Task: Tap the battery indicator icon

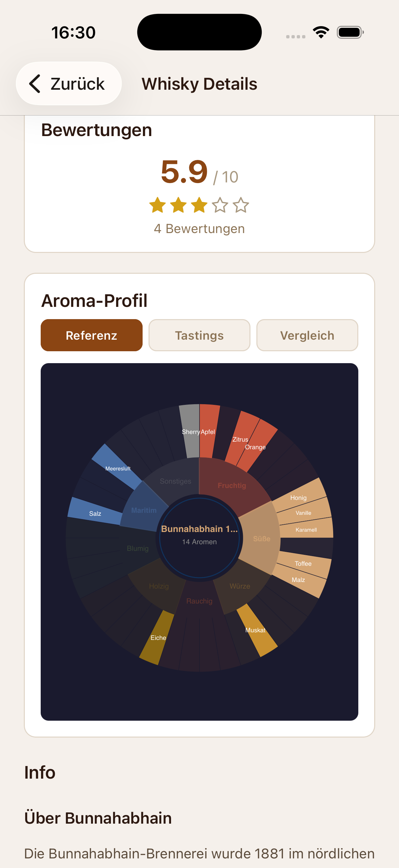Action: coord(349,32)
